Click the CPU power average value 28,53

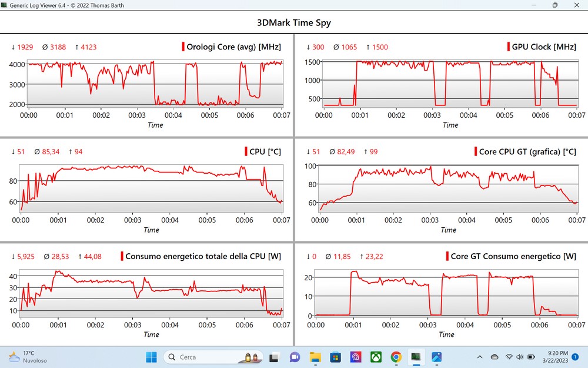[x=61, y=257]
